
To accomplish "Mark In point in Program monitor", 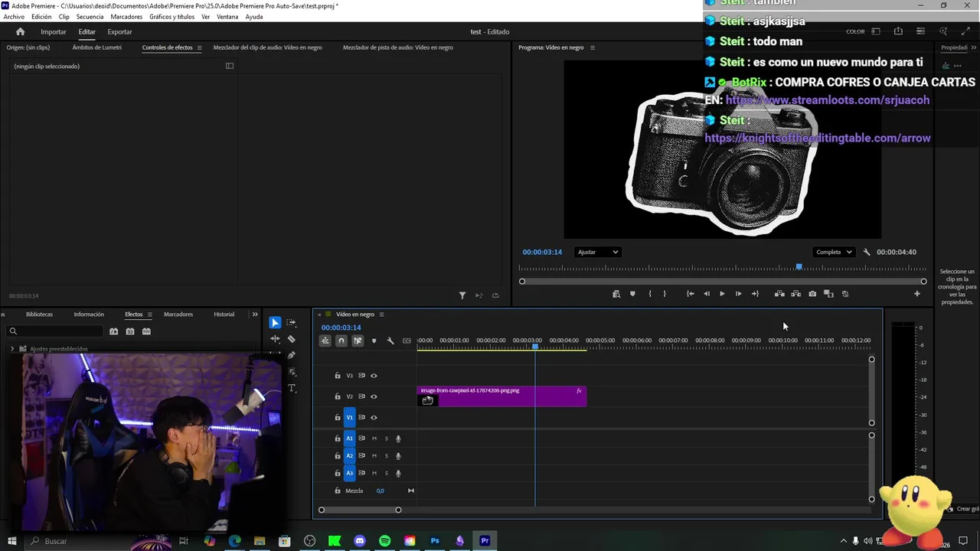I will click(650, 294).
